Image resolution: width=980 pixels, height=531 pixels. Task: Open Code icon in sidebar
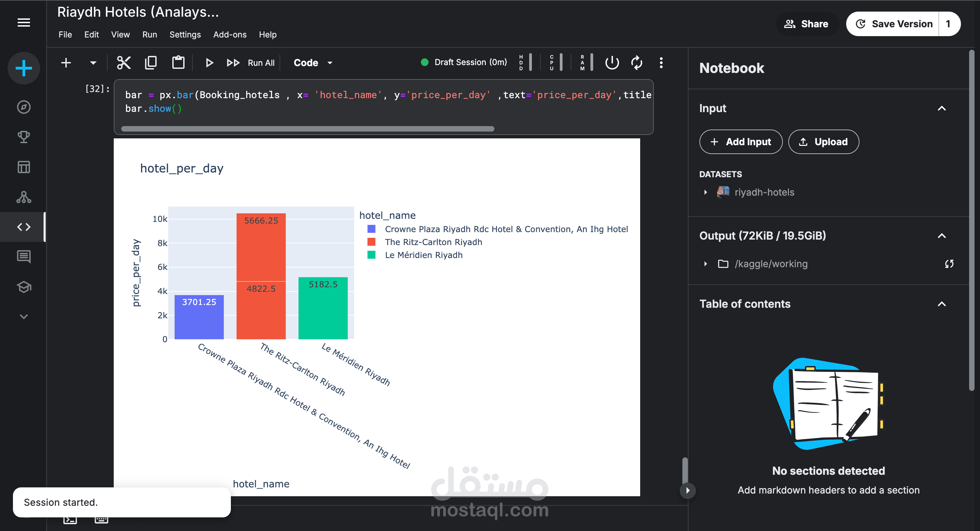pos(23,227)
